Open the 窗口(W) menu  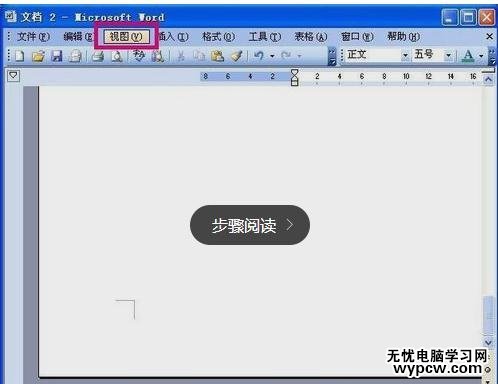357,36
